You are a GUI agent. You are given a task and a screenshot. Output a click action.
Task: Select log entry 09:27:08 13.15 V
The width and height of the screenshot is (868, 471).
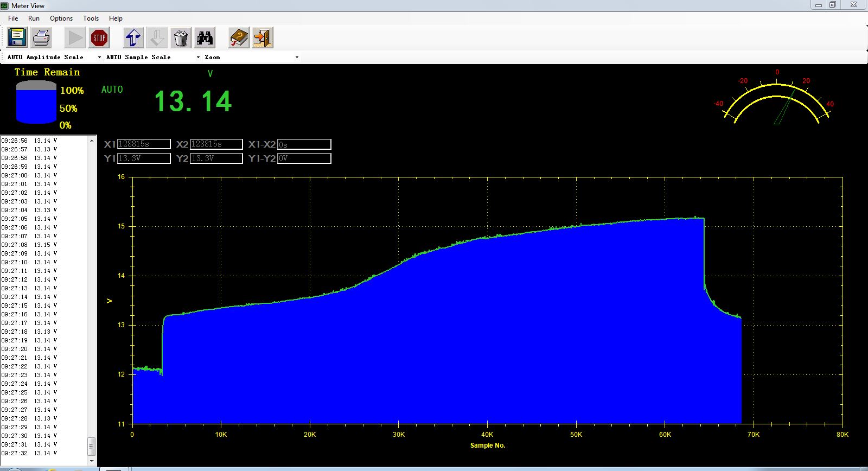coord(29,245)
